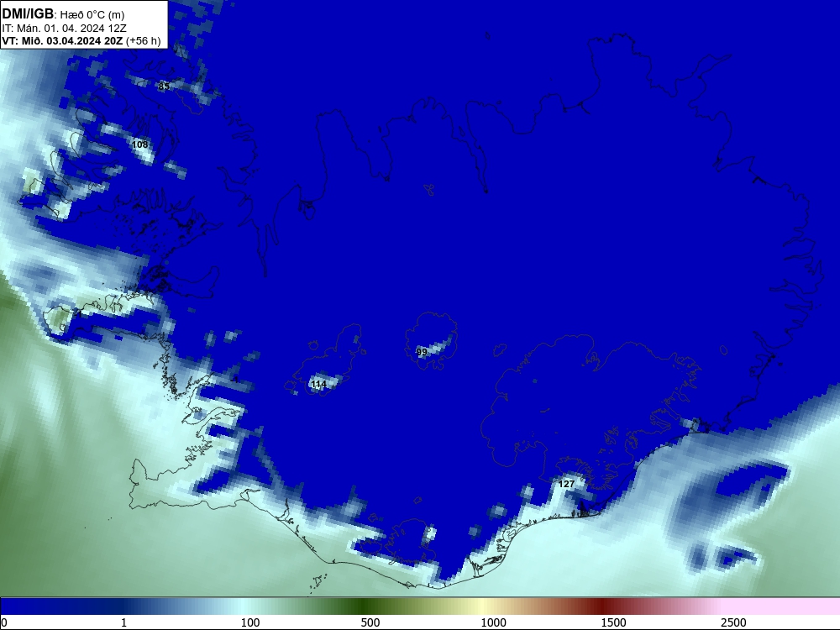This screenshot has width=840, height=630.
Task: Click the map value label 114
Action: [318, 384]
